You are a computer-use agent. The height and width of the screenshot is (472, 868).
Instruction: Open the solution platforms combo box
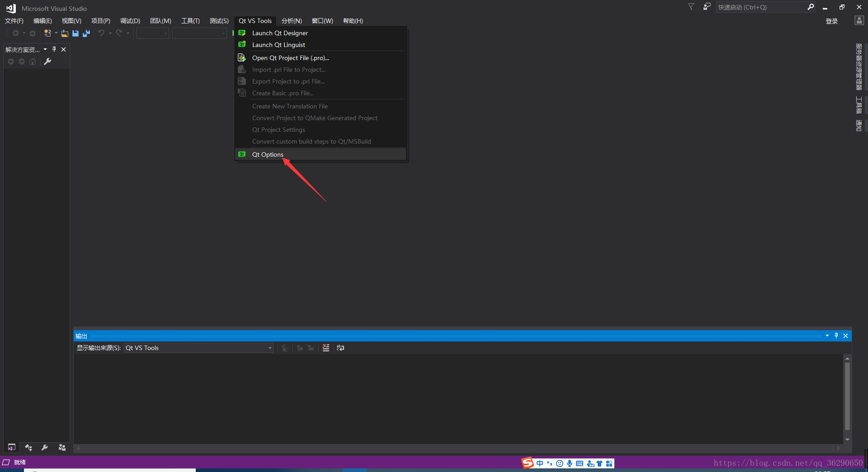(x=199, y=33)
